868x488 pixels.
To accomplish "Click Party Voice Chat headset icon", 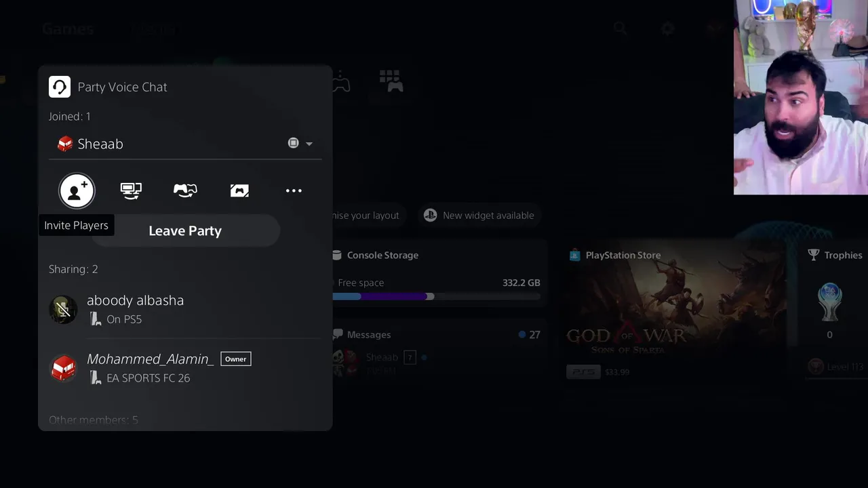I will (x=60, y=87).
